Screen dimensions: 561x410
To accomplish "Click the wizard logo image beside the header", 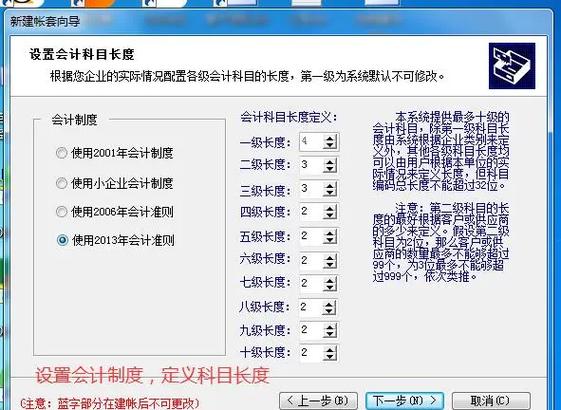I will (x=512, y=66).
